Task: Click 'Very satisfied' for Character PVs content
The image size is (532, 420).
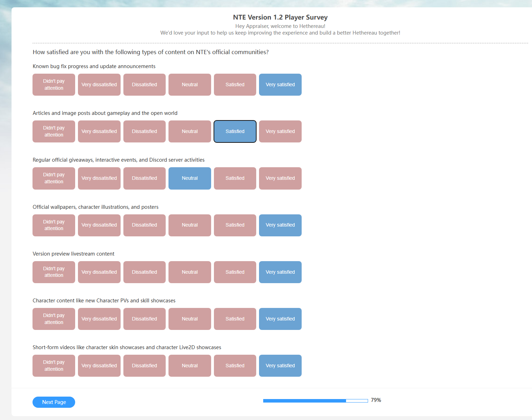Action: pyautogui.click(x=280, y=319)
